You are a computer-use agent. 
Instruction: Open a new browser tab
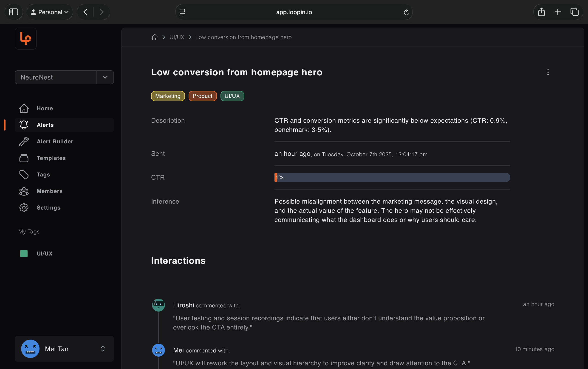pos(558,12)
